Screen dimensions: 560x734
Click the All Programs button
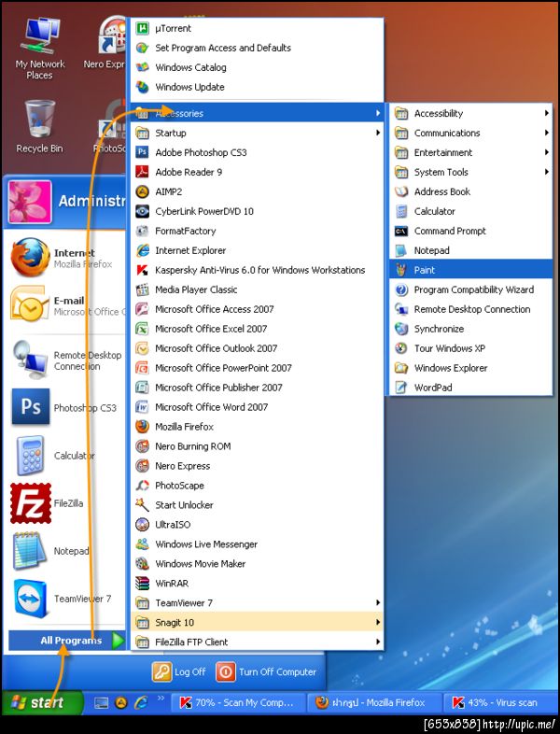[67, 641]
